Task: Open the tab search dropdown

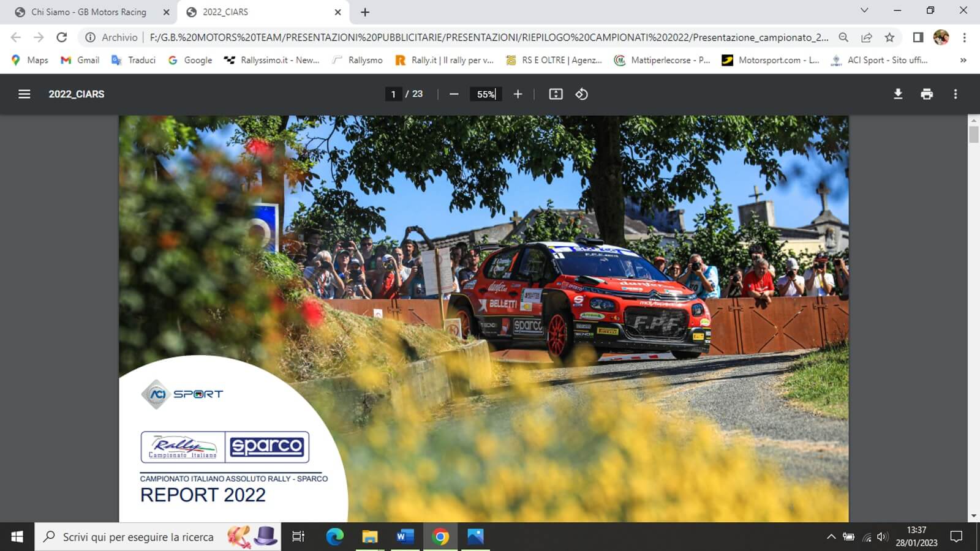Action: 864,10
